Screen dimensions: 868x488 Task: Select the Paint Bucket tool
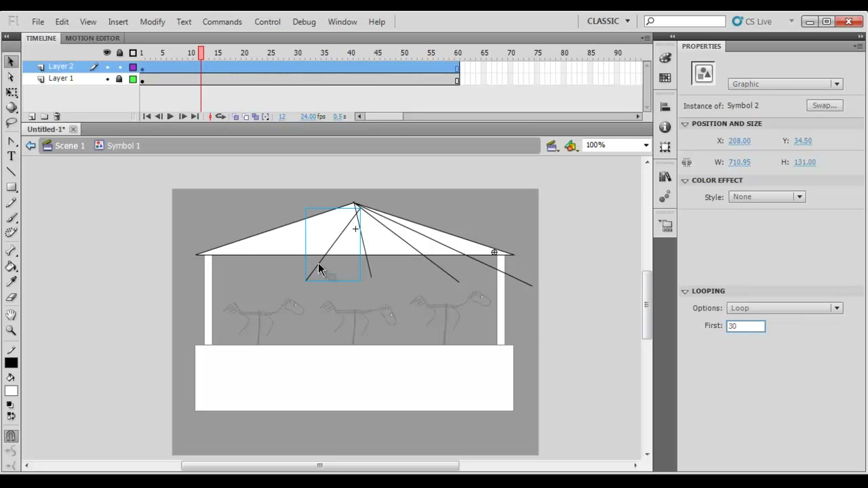pyautogui.click(x=11, y=267)
